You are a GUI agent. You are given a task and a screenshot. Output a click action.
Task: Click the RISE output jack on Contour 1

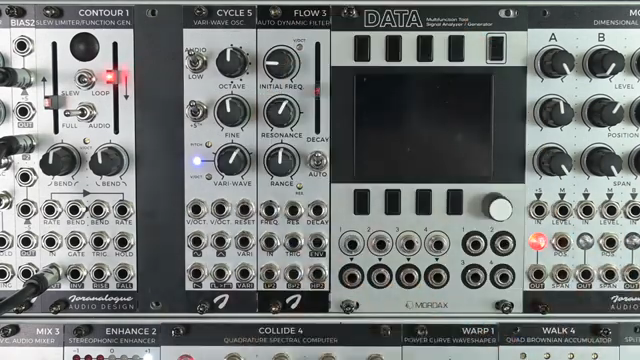(x=100, y=273)
